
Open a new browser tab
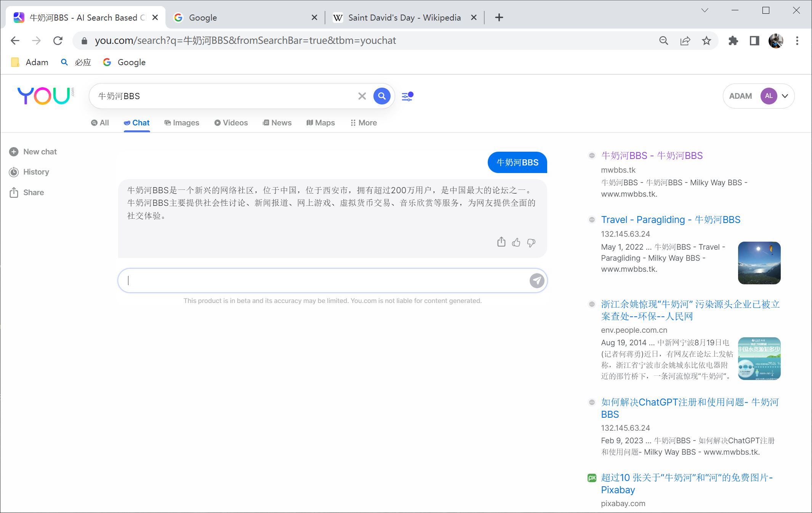click(499, 18)
